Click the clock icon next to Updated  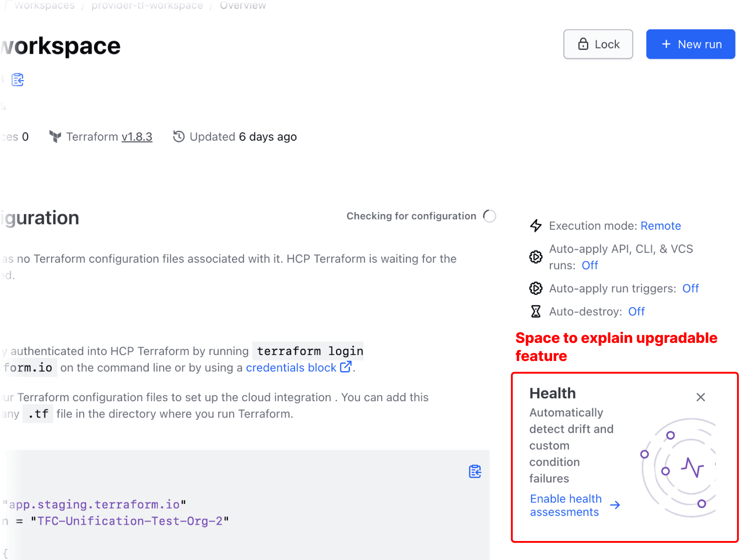click(178, 136)
